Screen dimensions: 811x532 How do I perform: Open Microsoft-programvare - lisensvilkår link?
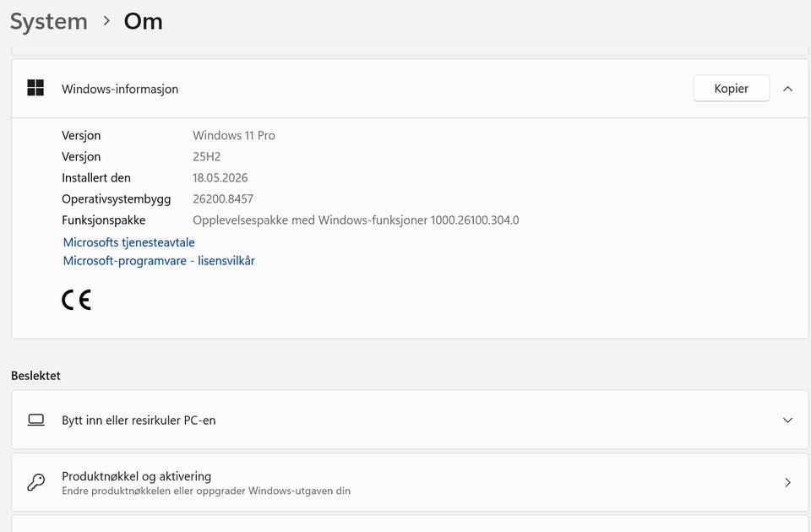(159, 261)
